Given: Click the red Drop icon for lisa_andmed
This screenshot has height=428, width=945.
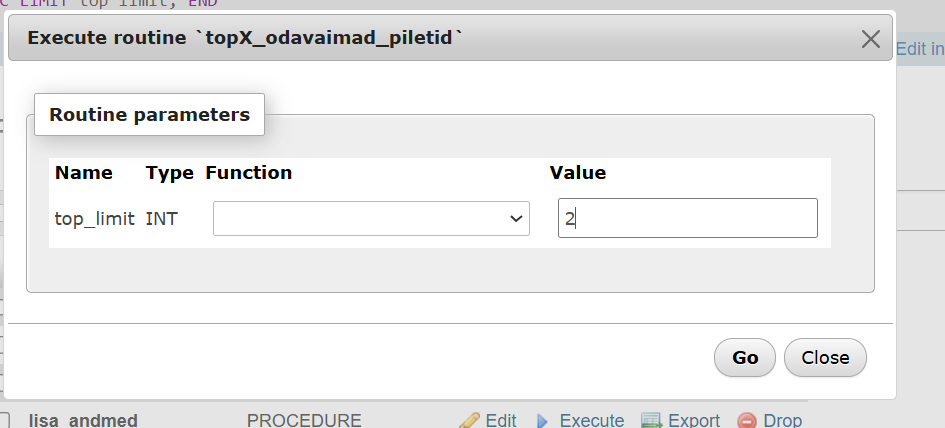Looking at the screenshot, I should (746, 420).
